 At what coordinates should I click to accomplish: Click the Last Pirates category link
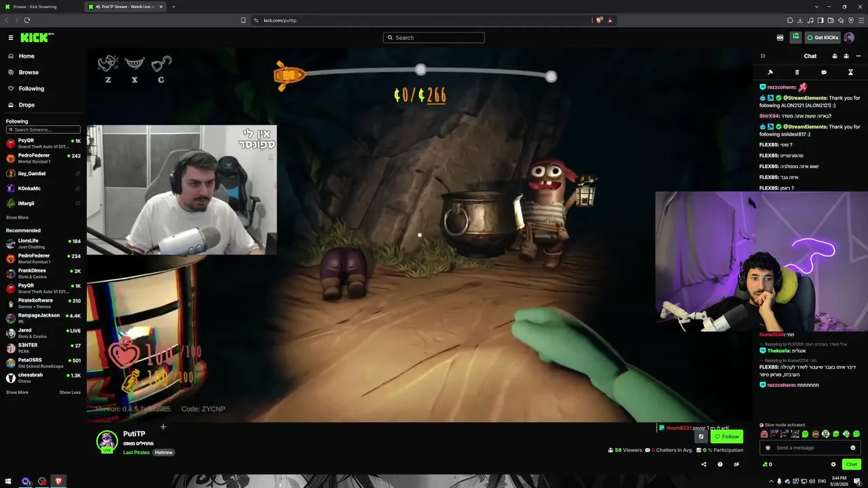click(136, 453)
